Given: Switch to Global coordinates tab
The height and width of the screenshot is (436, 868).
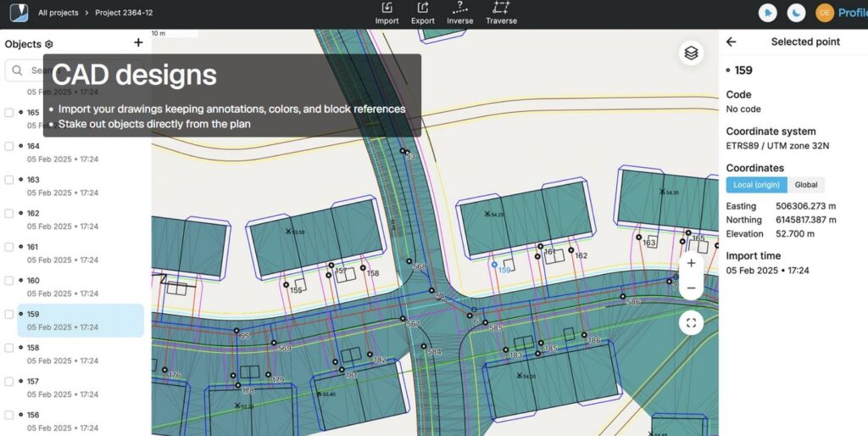Looking at the screenshot, I should click(805, 185).
